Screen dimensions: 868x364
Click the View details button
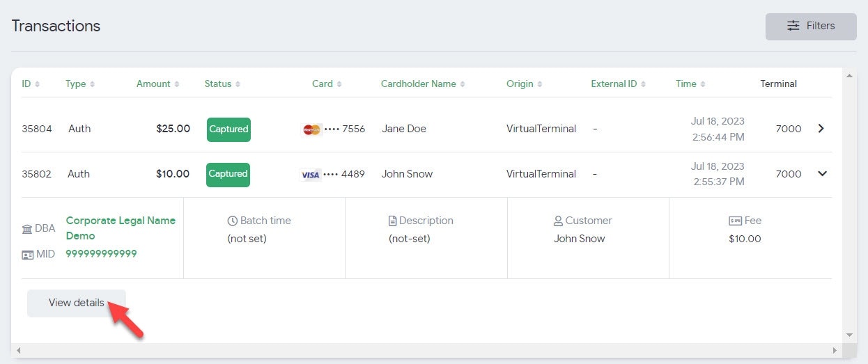pyautogui.click(x=77, y=303)
